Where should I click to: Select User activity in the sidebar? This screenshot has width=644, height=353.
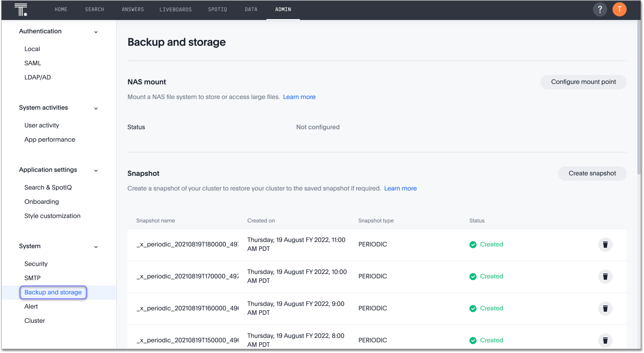(41, 125)
